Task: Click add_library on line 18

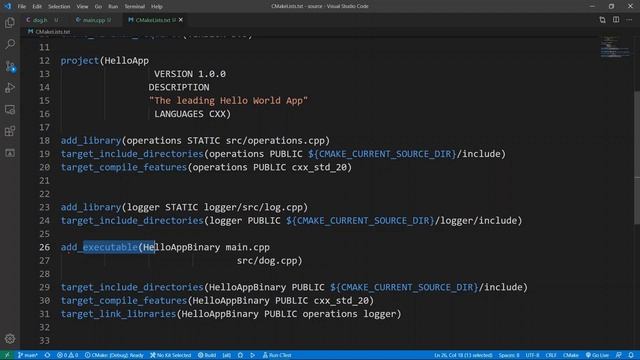Action: pos(91,140)
